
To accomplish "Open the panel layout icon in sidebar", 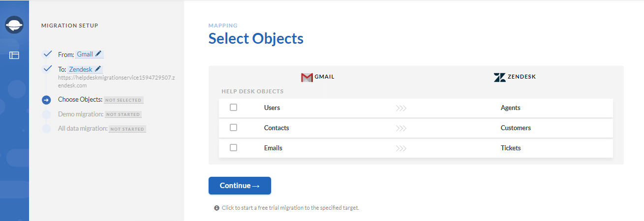I will tap(14, 55).
